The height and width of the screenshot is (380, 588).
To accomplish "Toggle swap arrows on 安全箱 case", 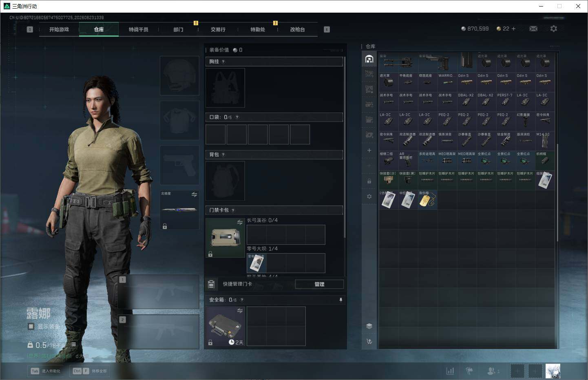I will 240,311.
